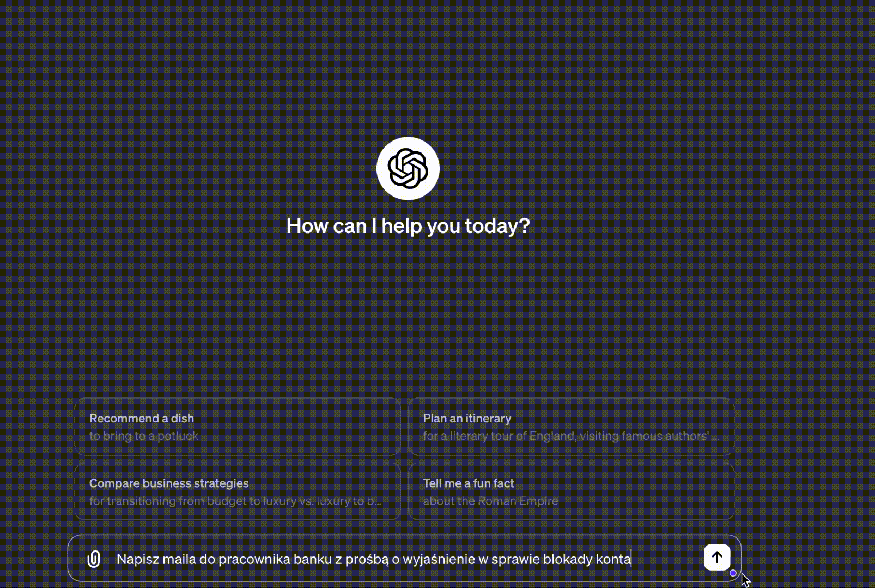This screenshot has width=875, height=588.
Task: Click the ChatGPT logo in the center
Action: click(x=408, y=169)
